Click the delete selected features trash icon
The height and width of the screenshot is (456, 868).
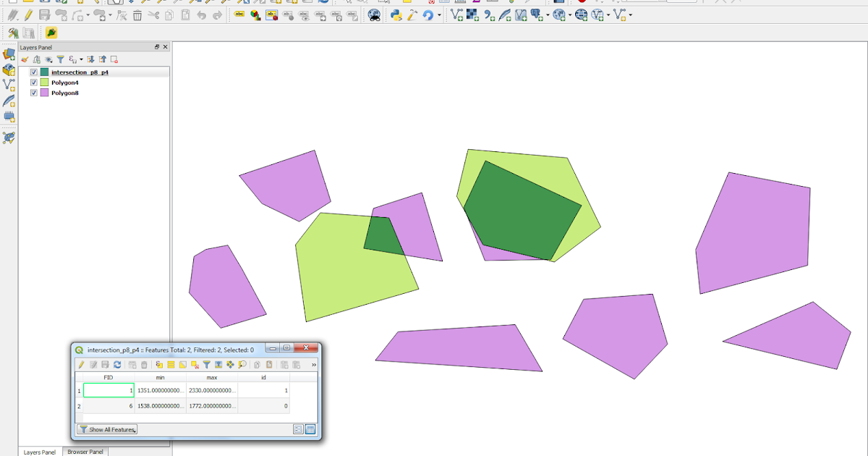[144, 364]
